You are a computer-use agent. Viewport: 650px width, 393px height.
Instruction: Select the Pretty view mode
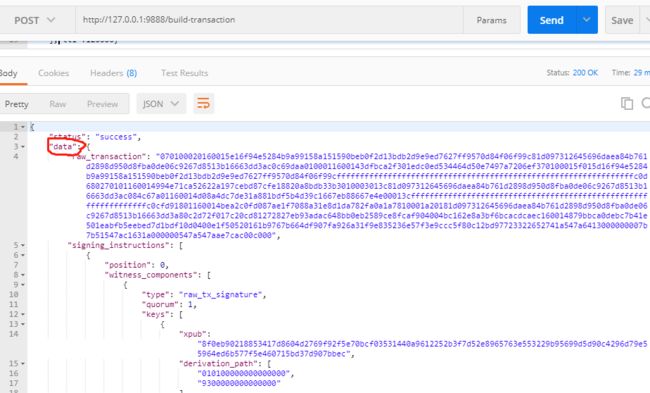click(x=17, y=104)
